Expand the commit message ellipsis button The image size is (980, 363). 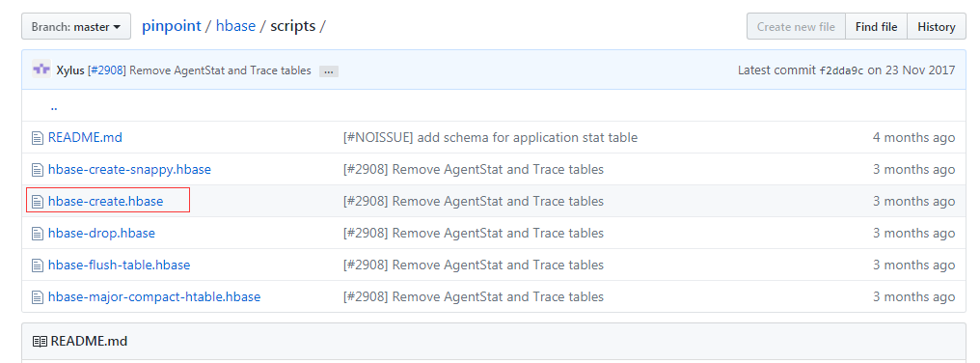(329, 71)
